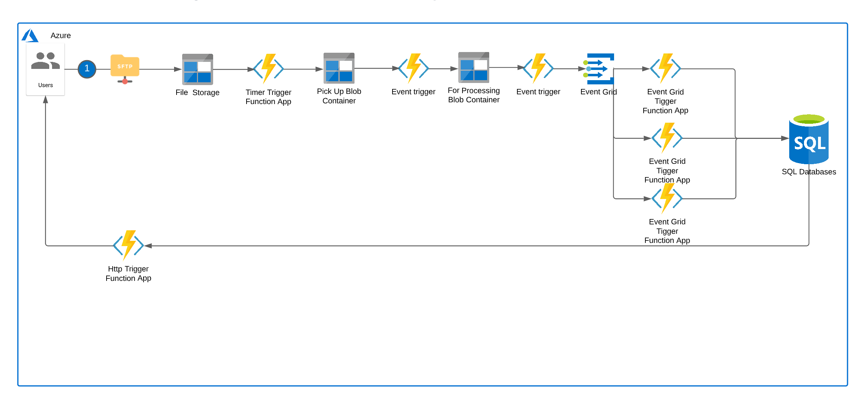Click the first Event trigger lightning icon
868x418 pixels.
[413, 68]
